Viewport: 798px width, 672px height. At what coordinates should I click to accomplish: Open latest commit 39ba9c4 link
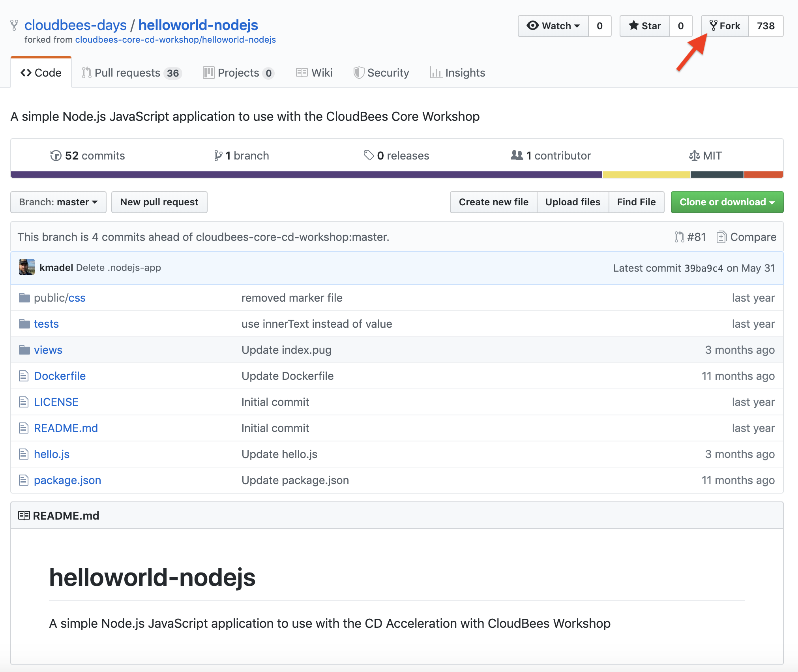coord(704,268)
